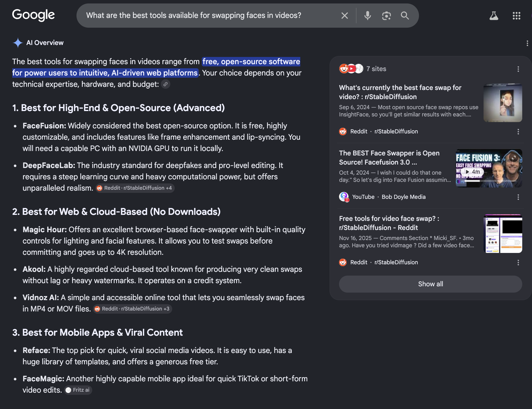Click the bolded 'DeepFaceLab:' term

(x=49, y=165)
